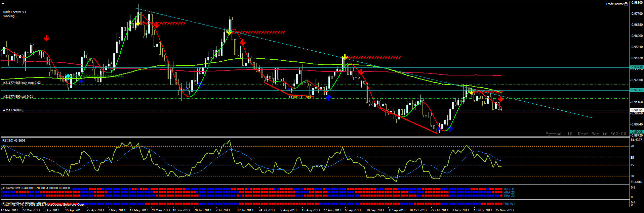This screenshot has width=644, height=213.
Task: Click the HMA 20 row label
Action: pyautogui.click(x=509, y=193)
